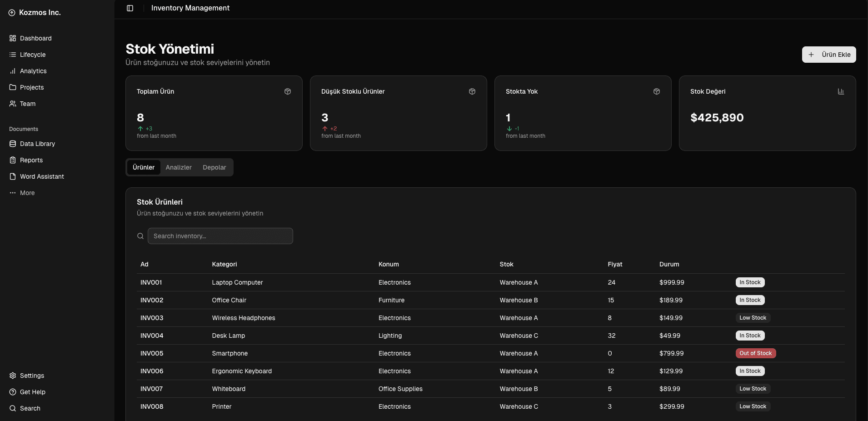Click Ergonomic Keyboard cell
This screenshot has height=421, width=868.
tap(242, 371)
